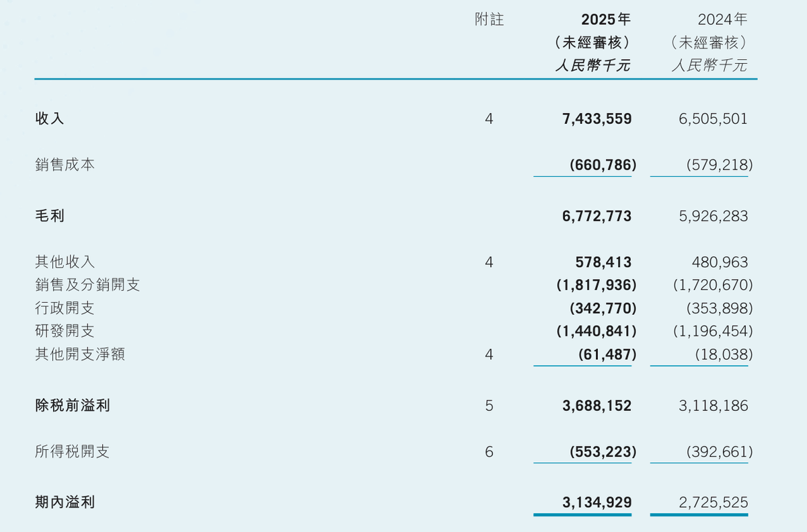Click the 收入 row label
The width and height of the screenshot is (807, 532).
pyautogui.click(x=50, y=119)
